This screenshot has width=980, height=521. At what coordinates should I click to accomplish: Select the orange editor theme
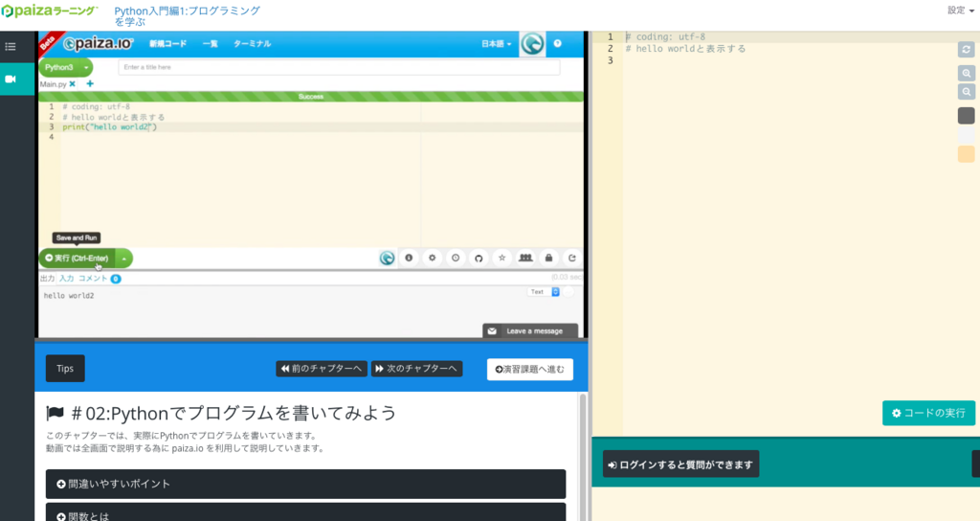tap(967, 154)
